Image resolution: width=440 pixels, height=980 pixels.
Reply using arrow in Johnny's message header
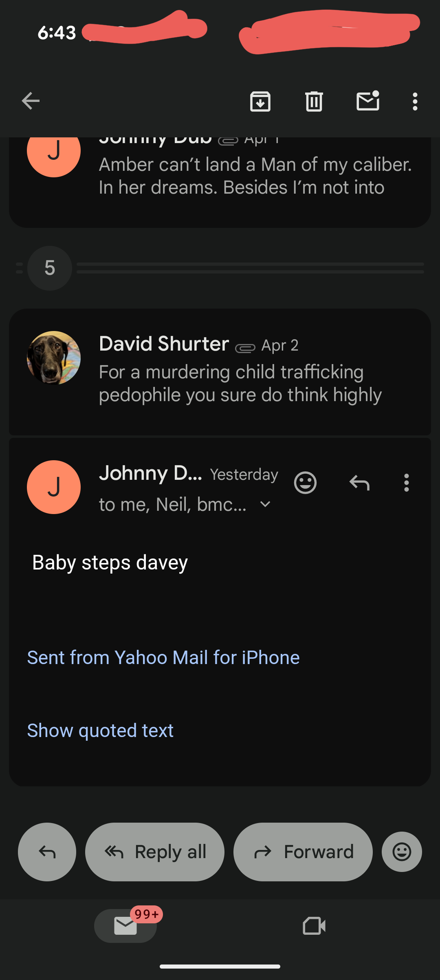pyautogui.click(x=359, y=483)
